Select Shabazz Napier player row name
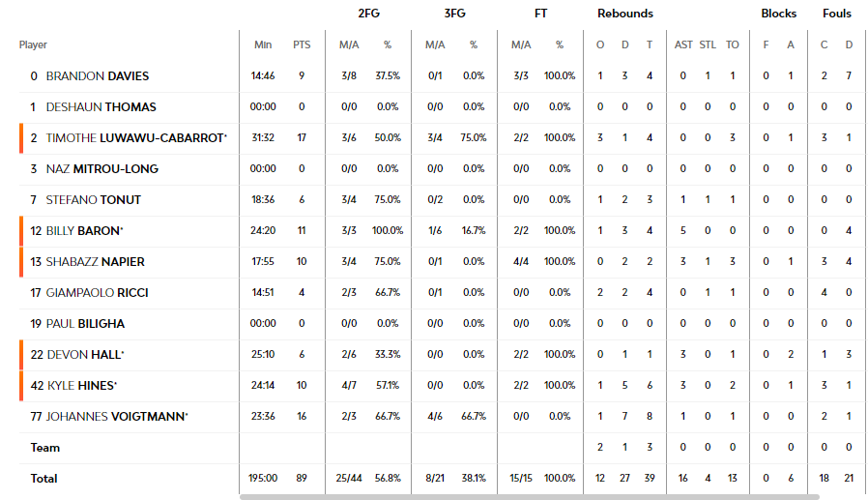 (x=96, y=262)
